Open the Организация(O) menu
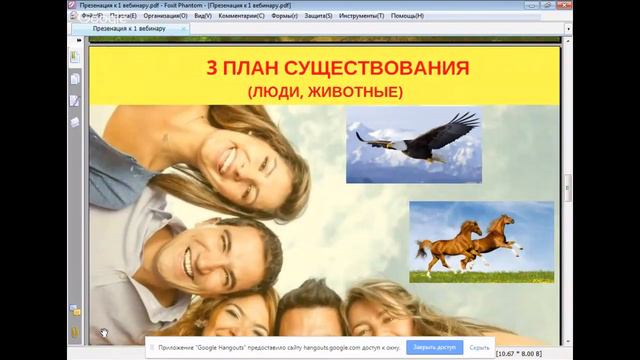This screenshot has width=640, height=360. click(165, 16)
